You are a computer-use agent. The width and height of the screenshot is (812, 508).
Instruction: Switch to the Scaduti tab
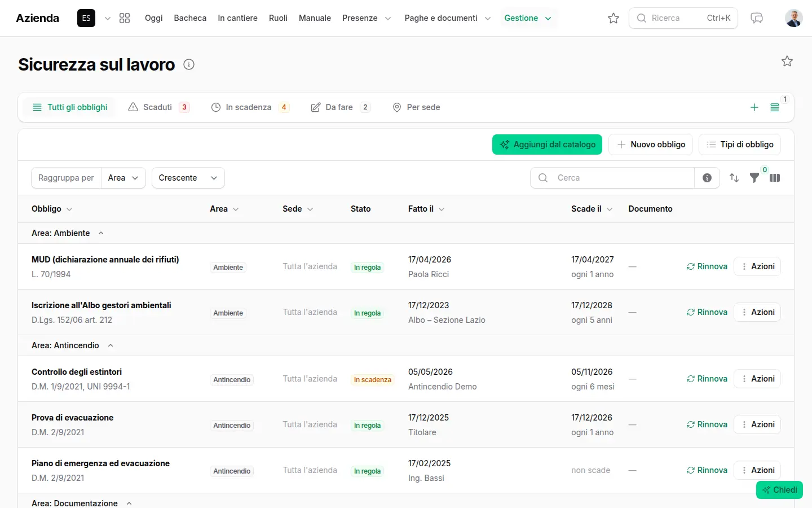(159, 107)
